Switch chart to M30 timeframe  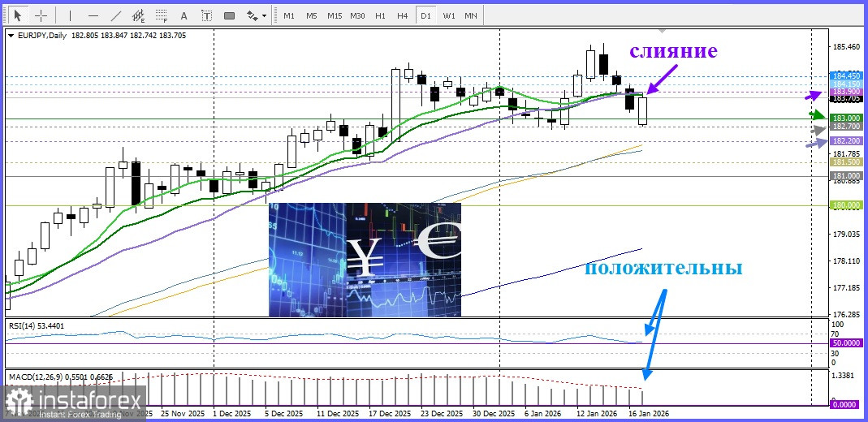coord(357,15)
